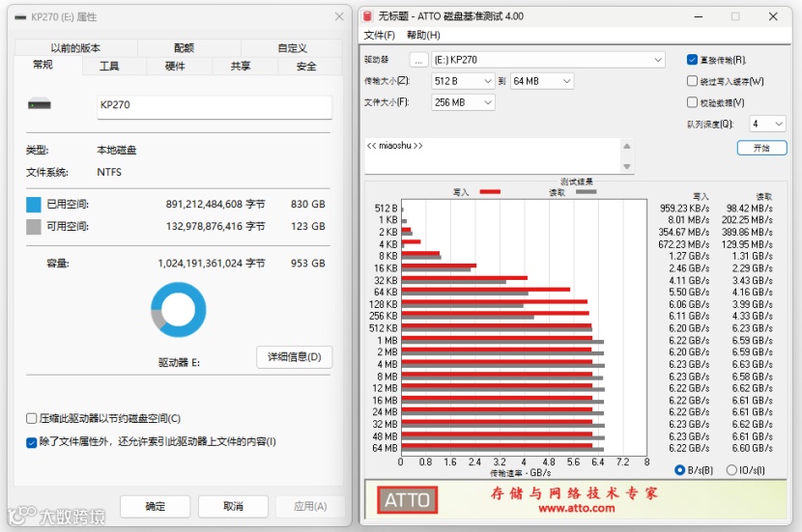Open the File (文件) menu in ATTO
802x532 pixels.
click(x=379, y=36)
